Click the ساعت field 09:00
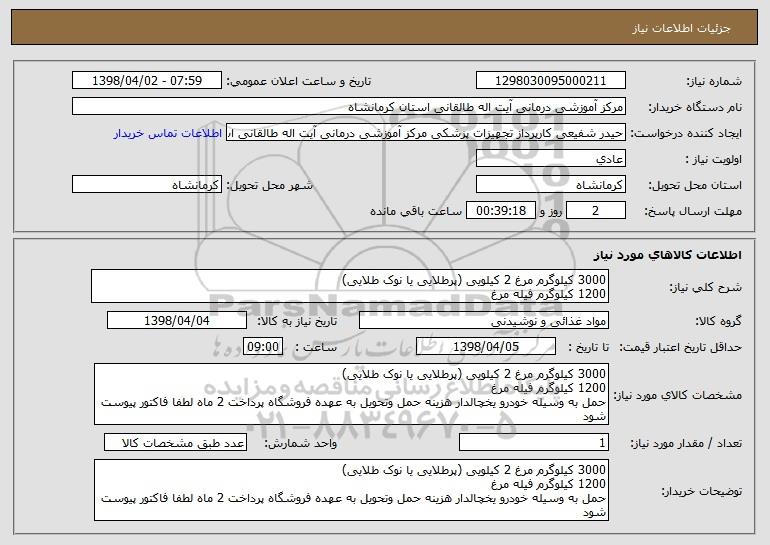The height and width of the screenshot is (545, 770). [x=263, y=346]
